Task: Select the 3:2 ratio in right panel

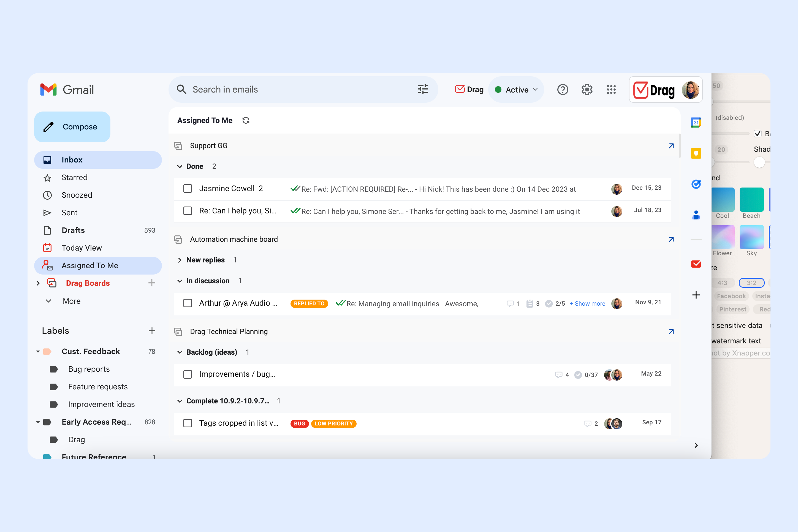Action: [751, 283]
